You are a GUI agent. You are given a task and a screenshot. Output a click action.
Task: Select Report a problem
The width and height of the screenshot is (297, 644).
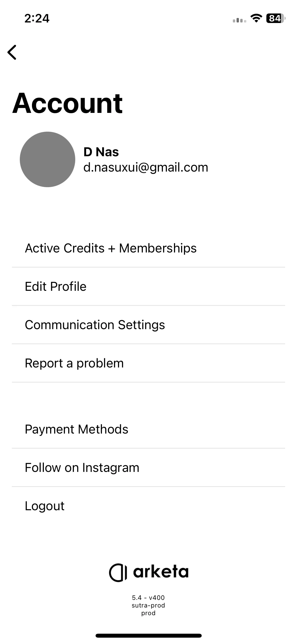point(148,363)
